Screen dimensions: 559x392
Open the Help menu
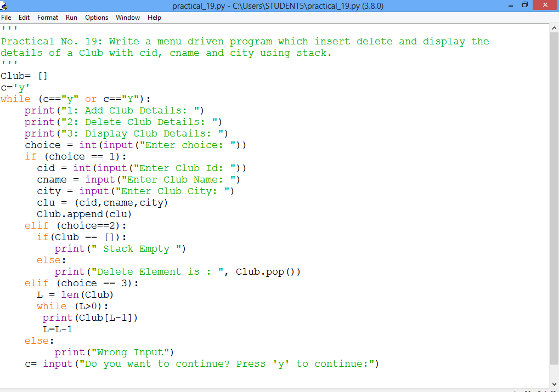pos(154,17)
